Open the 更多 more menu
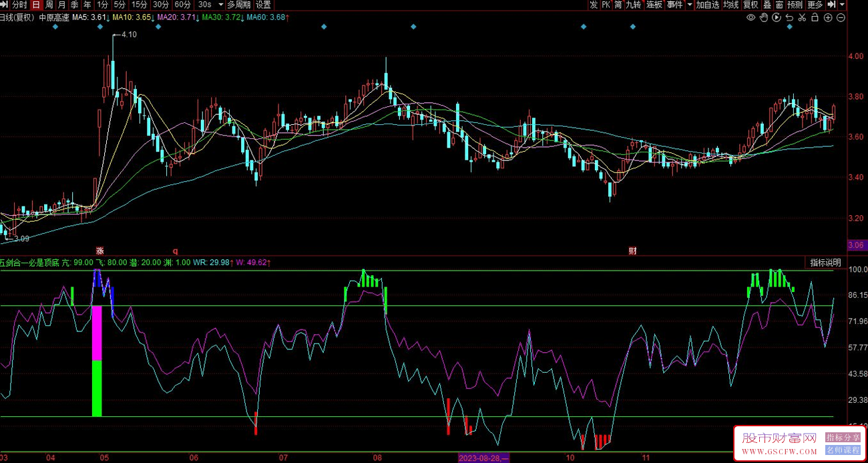 click(815, 5)
